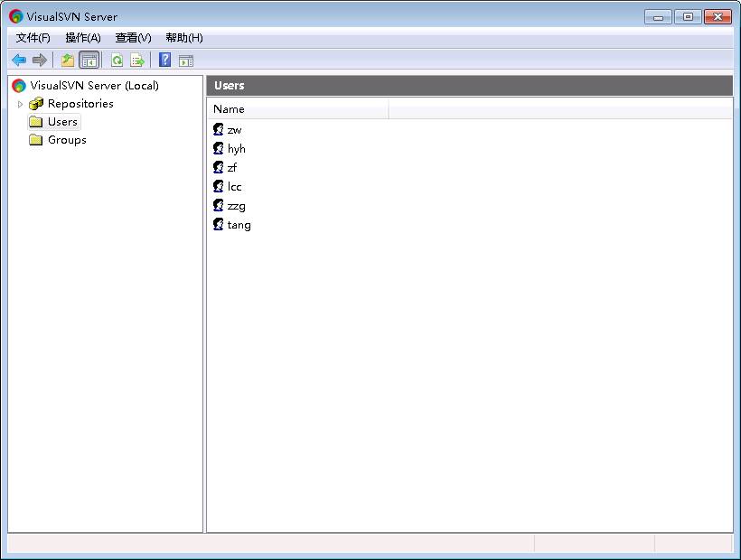Select the Groups node label
This screenshot has height=560, width=741.
tap(67, 140)
